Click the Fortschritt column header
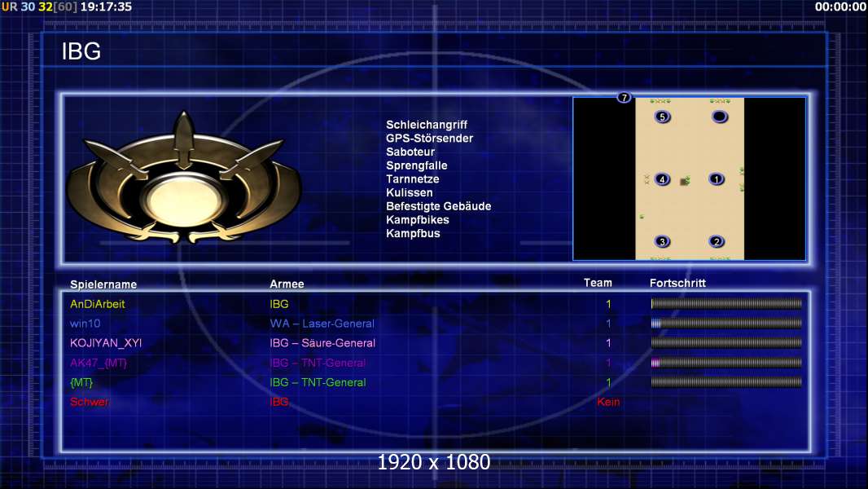Screen dimensions: 868x489 (677, 283)
